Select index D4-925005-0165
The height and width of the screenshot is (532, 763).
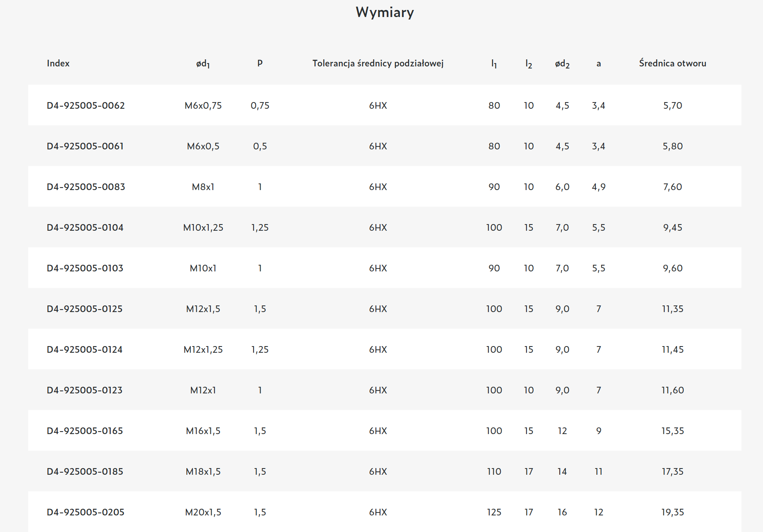[x=85, y=431]
